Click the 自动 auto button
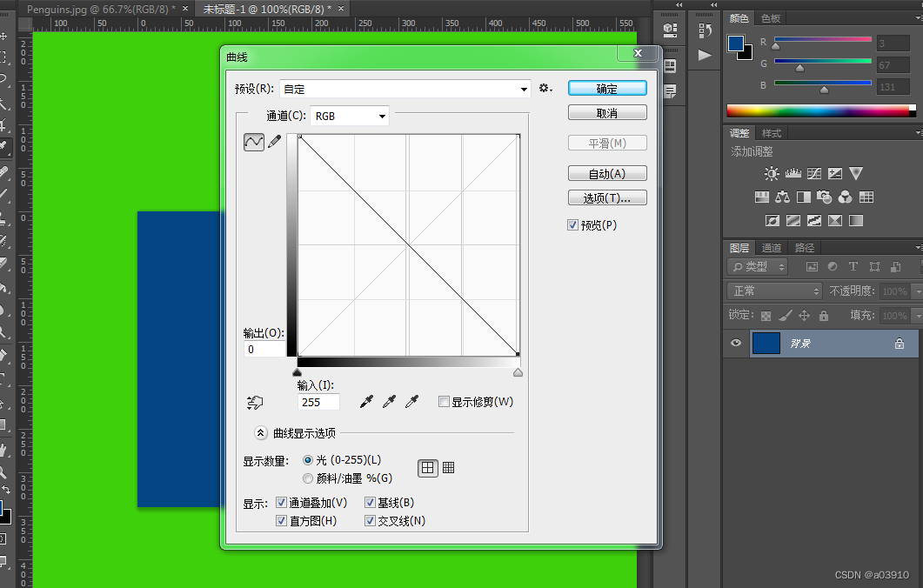Viewport: 923px width, 588px height. [607, 174]
